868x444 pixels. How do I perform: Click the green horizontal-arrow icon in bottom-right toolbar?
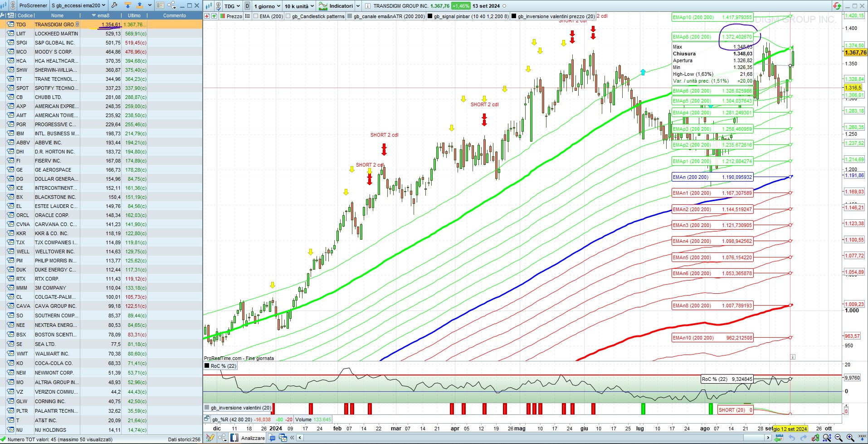click(779, 438)
